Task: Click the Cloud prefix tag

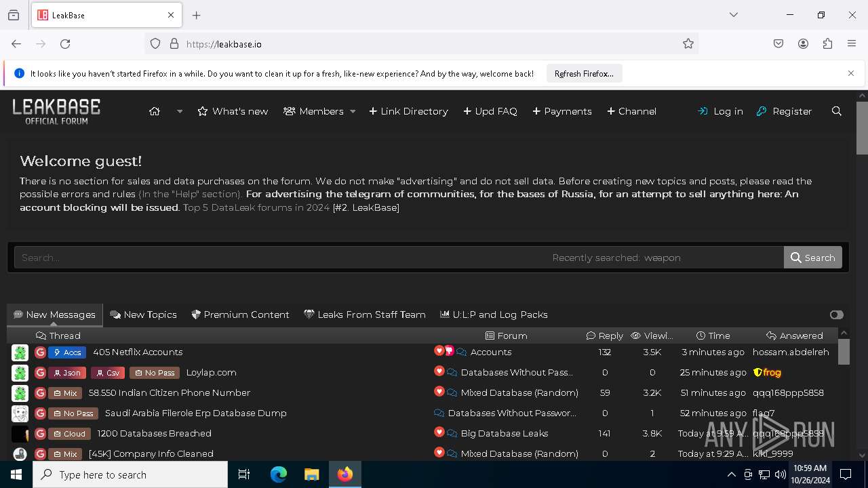Action: click(69, 433)
